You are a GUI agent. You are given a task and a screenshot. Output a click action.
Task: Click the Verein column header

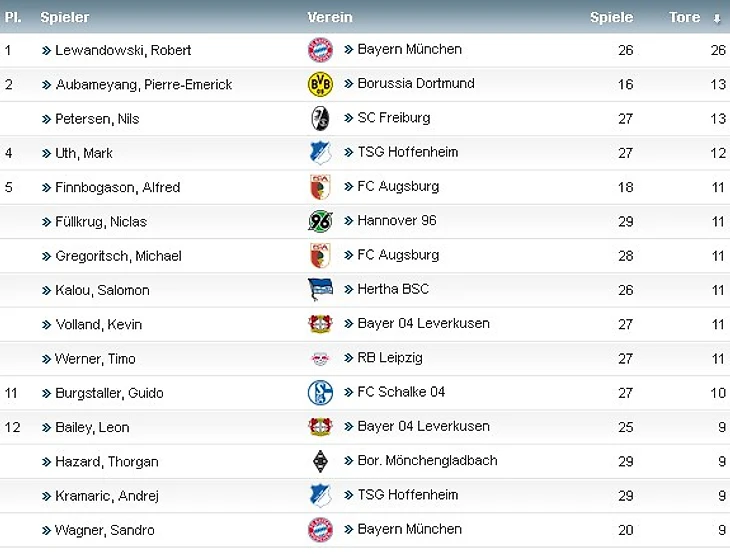(x=330, y=17)
